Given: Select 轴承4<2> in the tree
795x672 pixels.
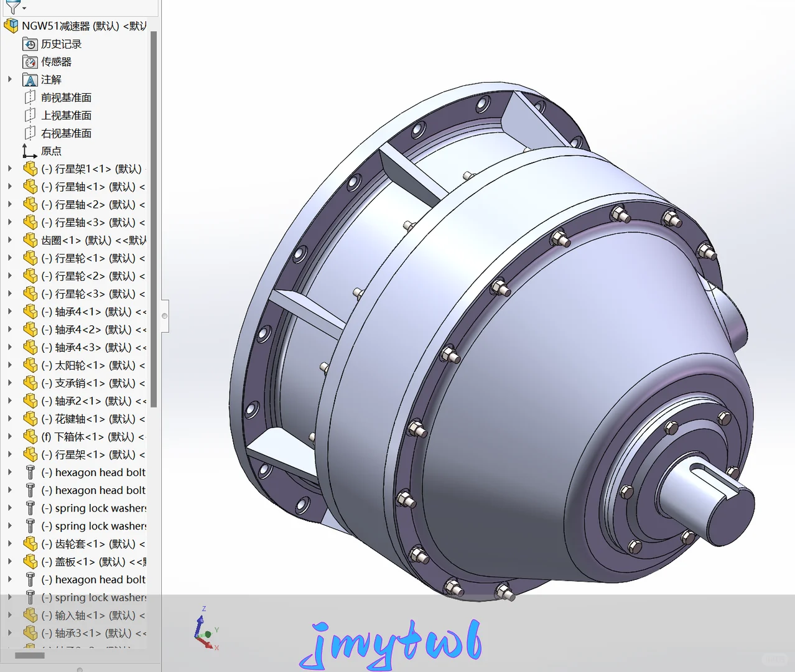Looking at the screenshot, I should click(94, 330).
